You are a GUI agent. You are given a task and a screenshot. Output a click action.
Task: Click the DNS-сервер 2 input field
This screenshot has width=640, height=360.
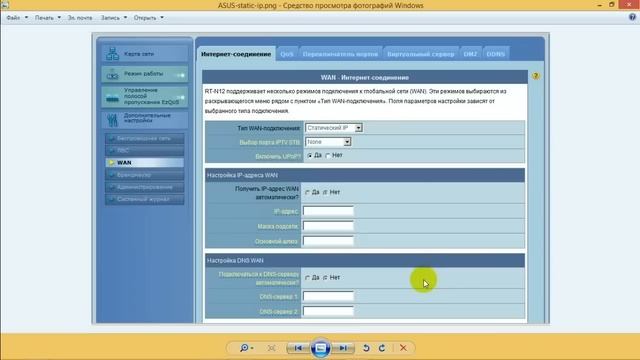point(328,311)
